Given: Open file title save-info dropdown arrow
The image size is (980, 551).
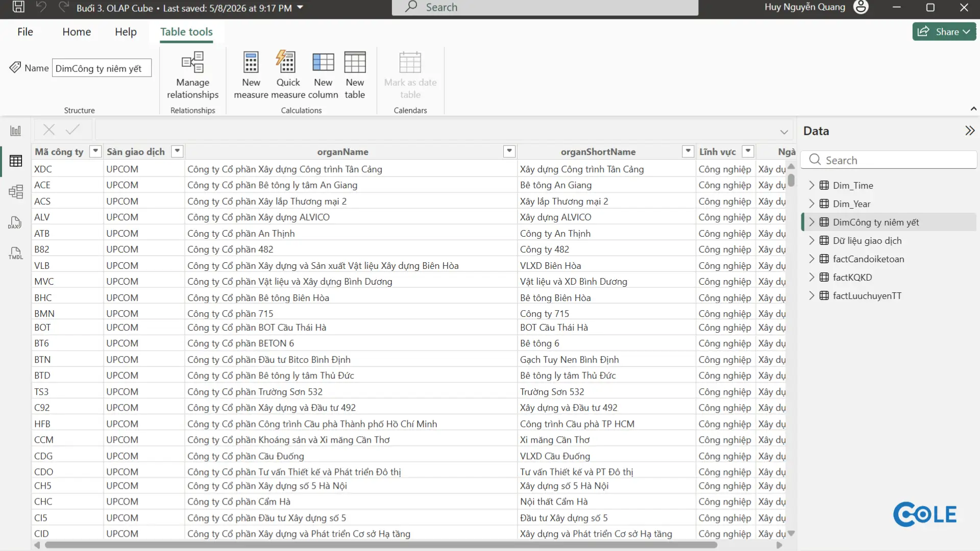Looking at the screenshot, I should [300, 8].
